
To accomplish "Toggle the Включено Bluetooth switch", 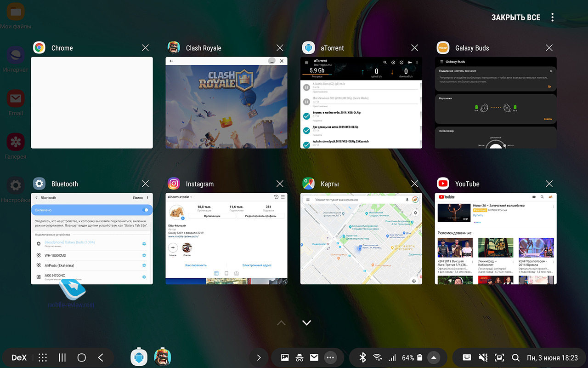I will (x=146, y=210).
